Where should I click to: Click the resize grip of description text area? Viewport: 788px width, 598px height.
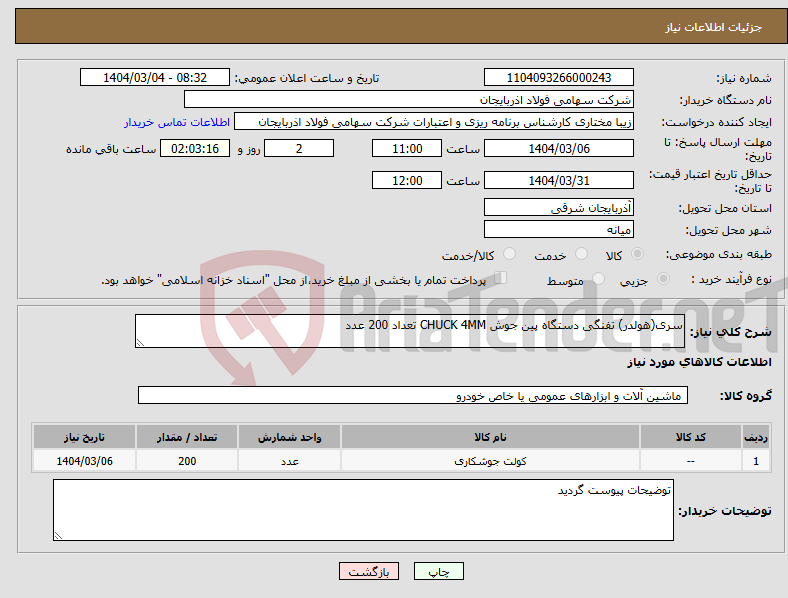click(x=140, y=343)
